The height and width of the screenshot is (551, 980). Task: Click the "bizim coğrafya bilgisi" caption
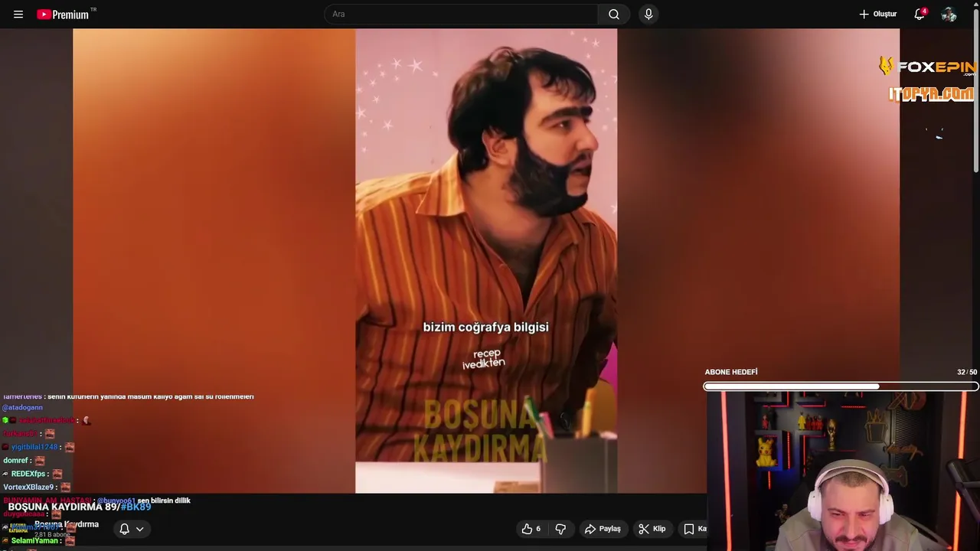coord(486,327)
